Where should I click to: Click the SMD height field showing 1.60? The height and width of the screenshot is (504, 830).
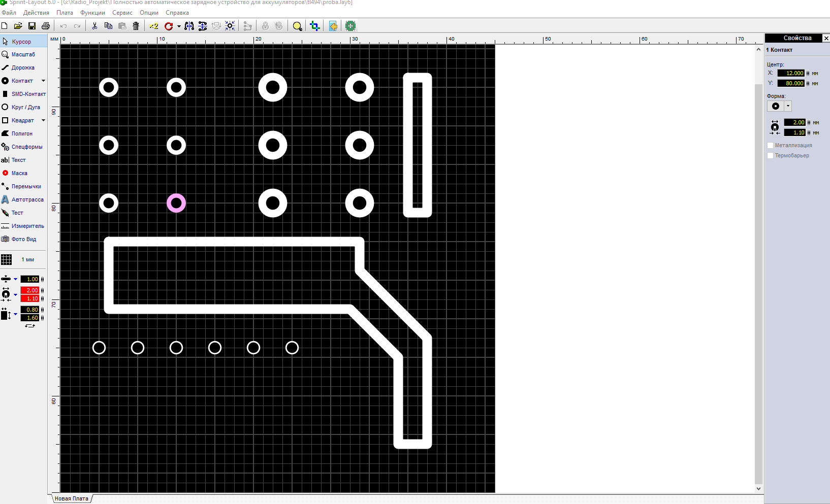pyautogui.click(x=30, y=318)
